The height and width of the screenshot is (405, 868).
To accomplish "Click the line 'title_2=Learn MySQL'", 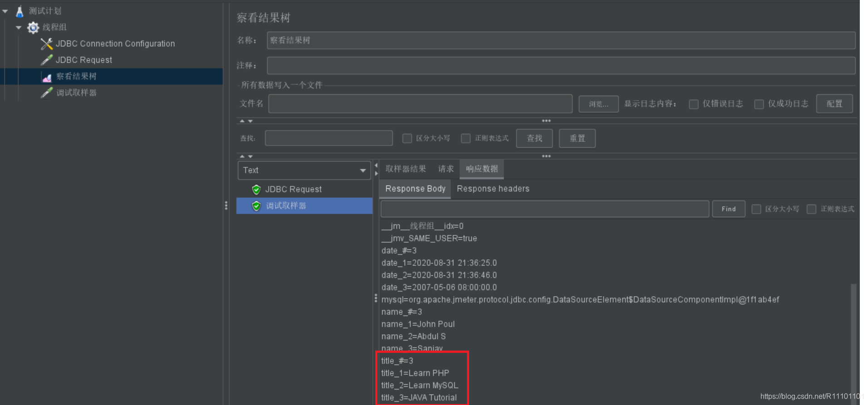I will [420, 385].
